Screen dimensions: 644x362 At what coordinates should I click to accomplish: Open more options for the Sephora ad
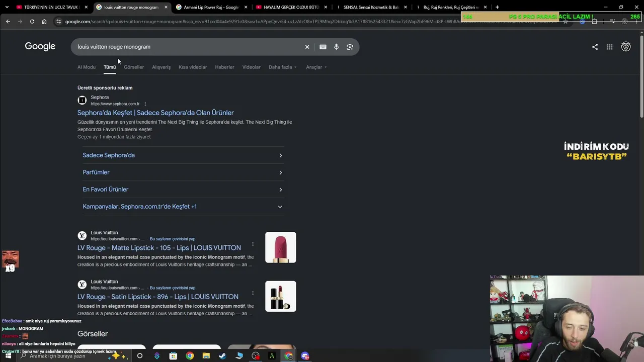145,104
